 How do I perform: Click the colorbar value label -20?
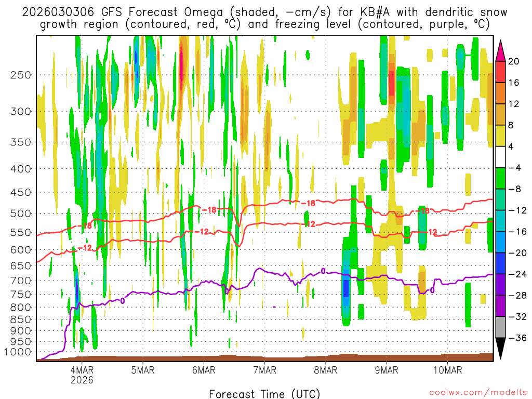(517, 253)
